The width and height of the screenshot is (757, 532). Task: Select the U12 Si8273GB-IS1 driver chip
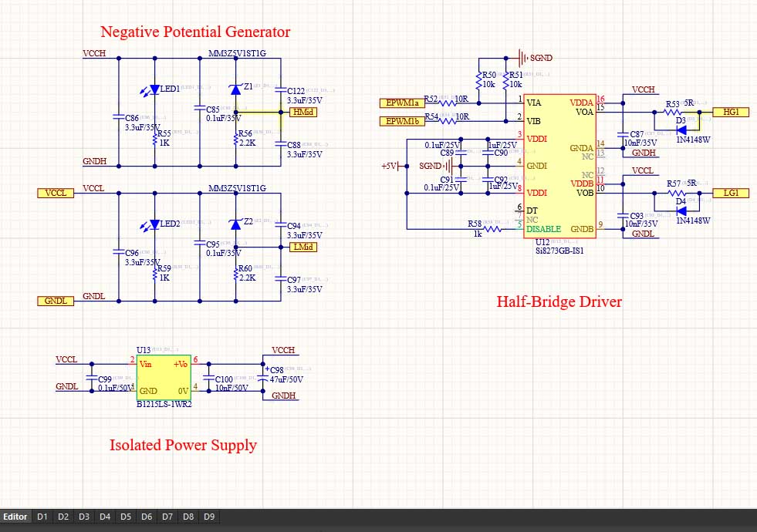point(559,166)
